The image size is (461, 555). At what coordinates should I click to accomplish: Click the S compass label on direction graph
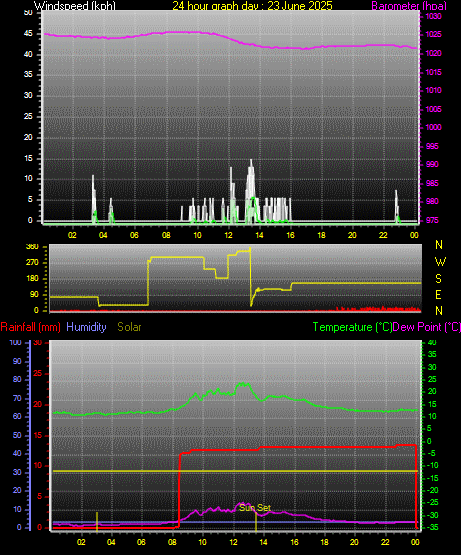[x=439, y=279]
